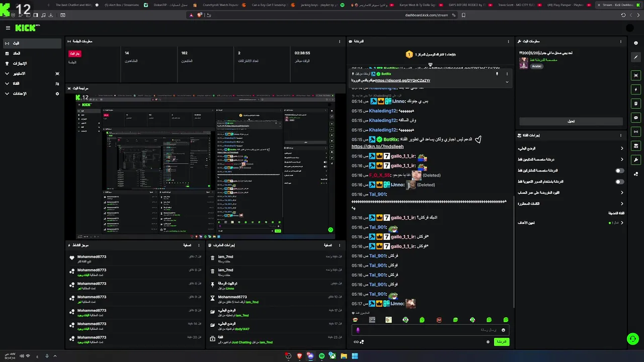This screenshot has width=644, height=362.
Task: Click the Edit button in stream info
Action: click(x=571, y=121)
